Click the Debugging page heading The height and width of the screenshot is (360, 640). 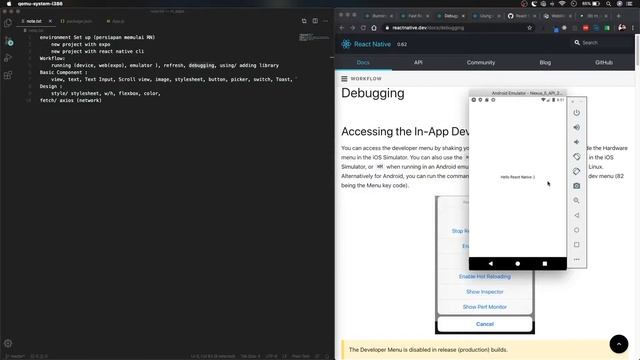(x=373, y=93)
